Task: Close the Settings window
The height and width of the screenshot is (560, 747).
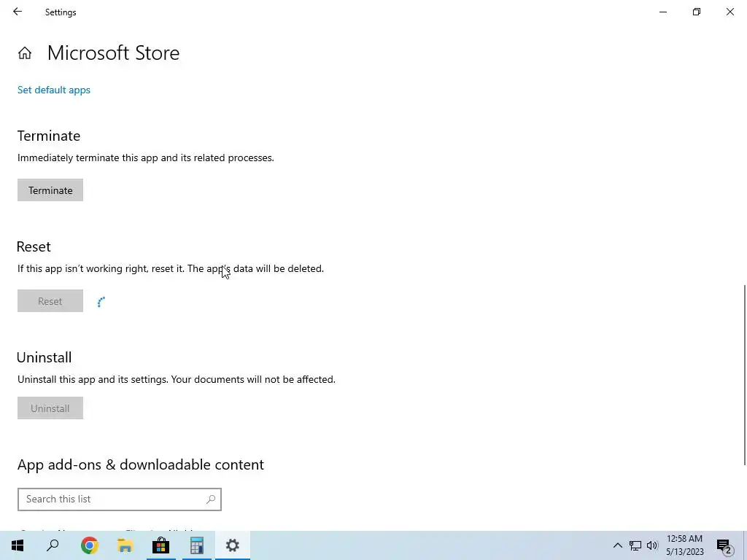Action: pyautogui.click(x=729, y=12)
